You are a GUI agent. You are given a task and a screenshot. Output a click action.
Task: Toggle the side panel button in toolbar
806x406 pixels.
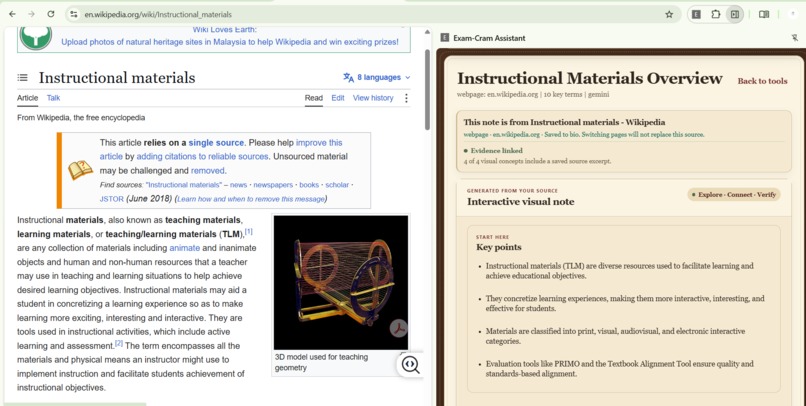pyautogui.click(x=735, y=14)
